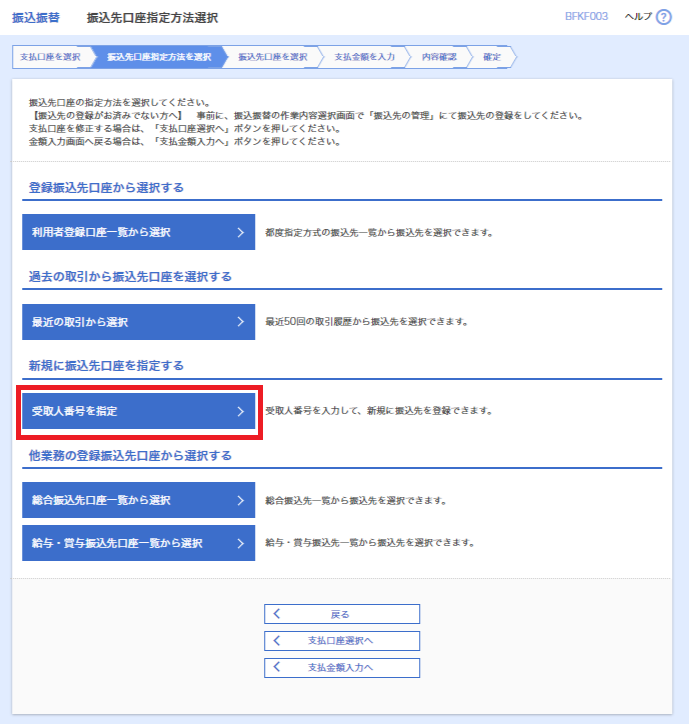Select 利用者登録口座一覧から選択 button
Image resolution: width=689 pixels, height=724 pixels.
[x=139, y=232]
